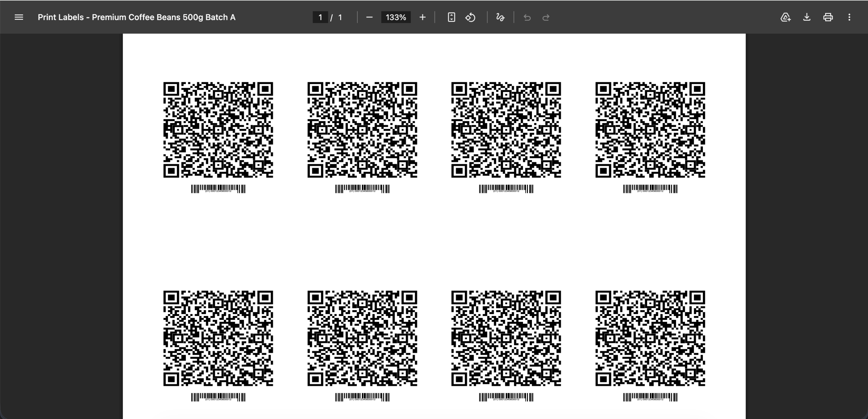Open the sidebar menu hamburger icon
The height and width of the screenshot is (419, 868).
point(19,17)
